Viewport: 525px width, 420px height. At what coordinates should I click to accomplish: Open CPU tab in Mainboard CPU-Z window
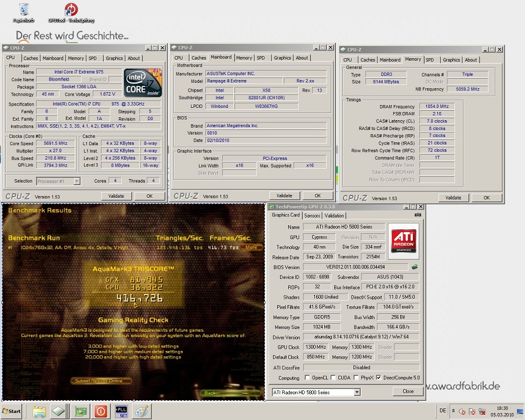pos(178,58)
